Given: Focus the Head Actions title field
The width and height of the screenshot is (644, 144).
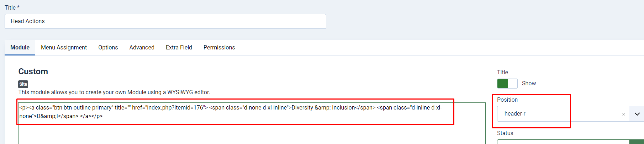Looking at the screenshot, I should click(165, 21).
